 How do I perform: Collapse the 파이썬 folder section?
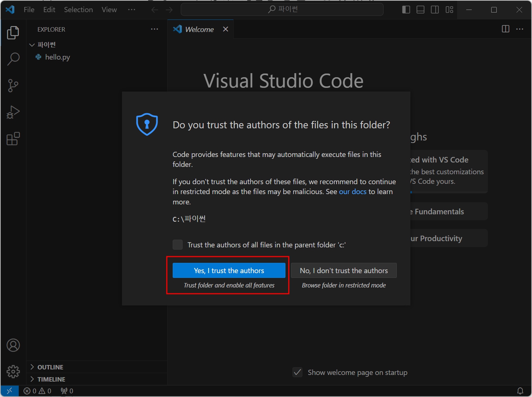(x=97, y=44)
